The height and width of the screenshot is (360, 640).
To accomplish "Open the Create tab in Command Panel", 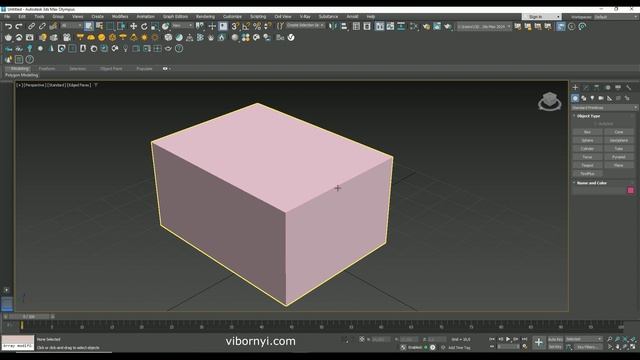I will coord(575,87).
